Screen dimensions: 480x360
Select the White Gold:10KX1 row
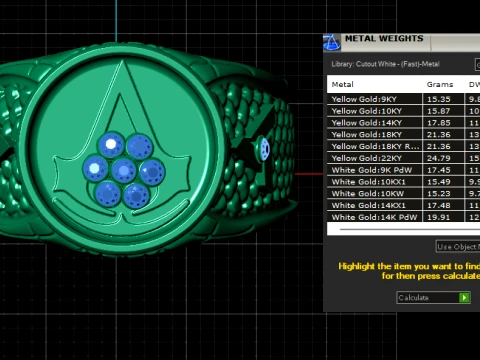[403, 182]
